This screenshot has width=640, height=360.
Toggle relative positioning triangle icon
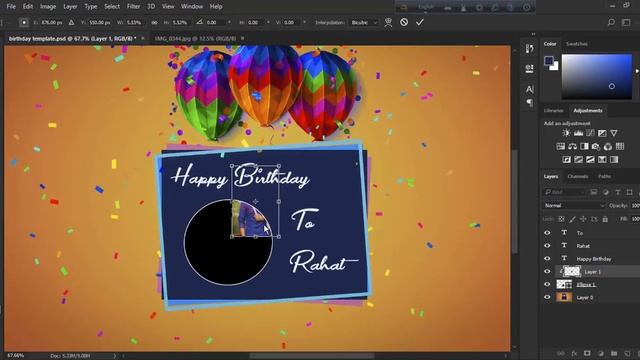click(71, 22)
